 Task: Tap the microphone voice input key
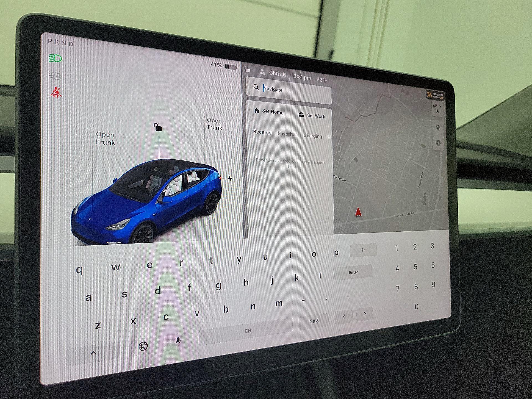click(x=178, y=341)
